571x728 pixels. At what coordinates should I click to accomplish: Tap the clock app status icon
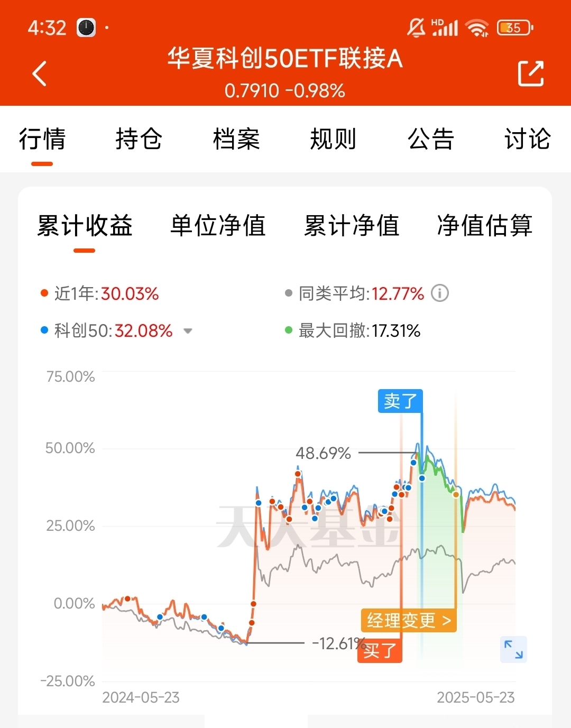(86, 27)
